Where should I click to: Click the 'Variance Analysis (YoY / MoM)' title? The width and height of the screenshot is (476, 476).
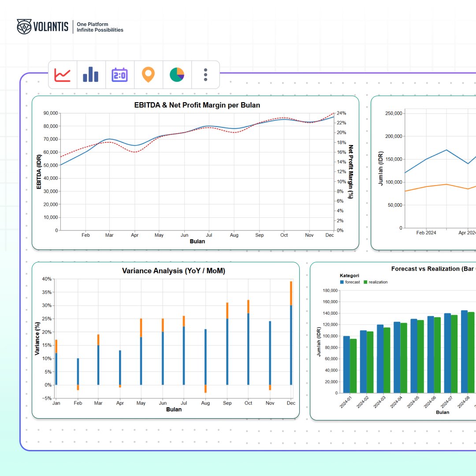(x=173, y=271)
